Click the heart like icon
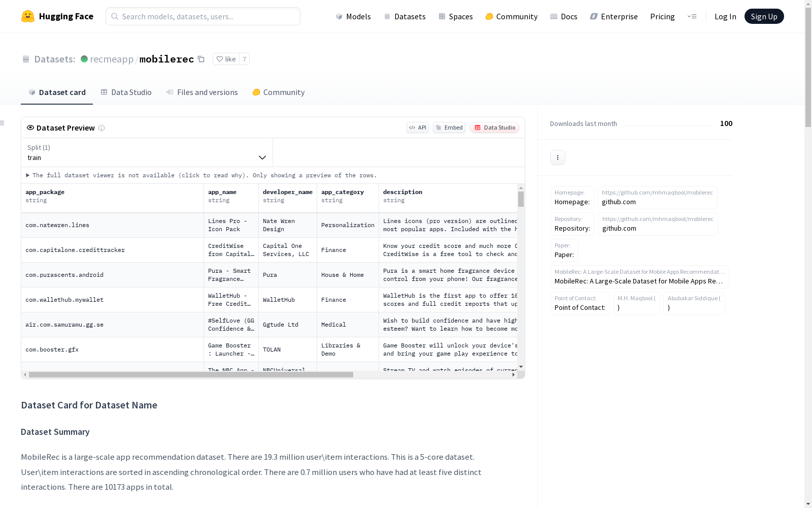The width and height of the screenshot is (812, 508). [220, 59]
